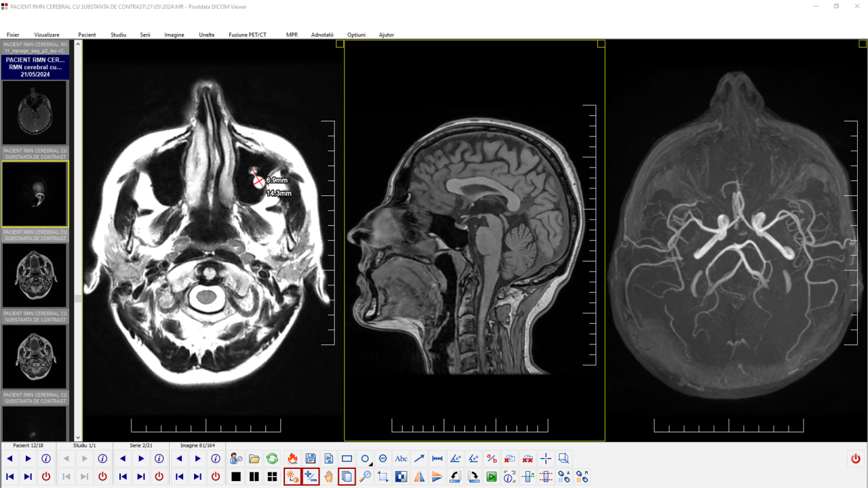This screenshot has width=868, height=488.
Task: Click the thumbnail panel vertical scrollbar
Action: (78, 237)
